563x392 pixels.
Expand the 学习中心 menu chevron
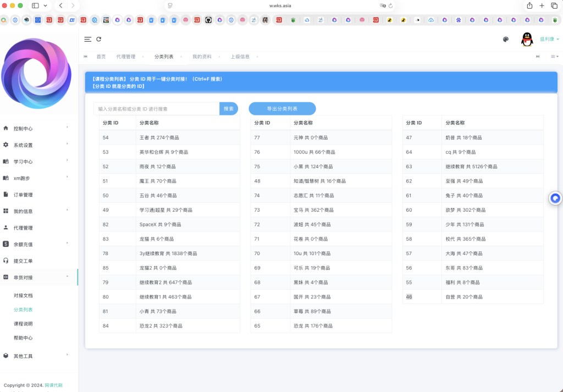tap(67, 160)
